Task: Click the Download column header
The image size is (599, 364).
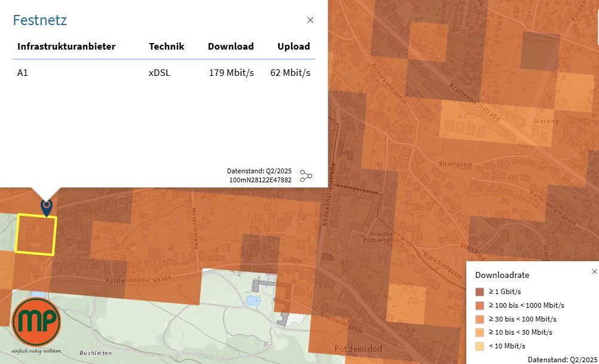Action: 231,47
